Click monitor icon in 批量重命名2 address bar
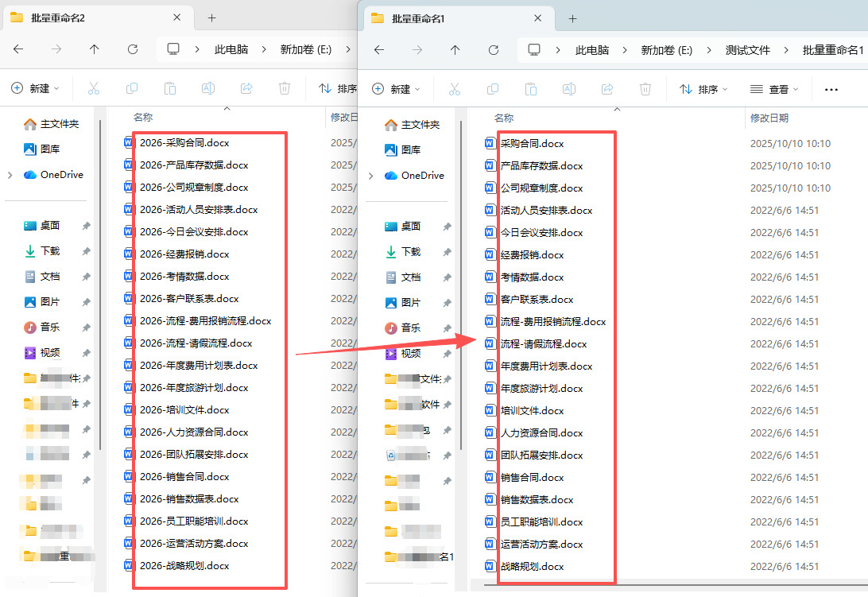Image resolution: width=868 pixels, height=597 pixels. (173, 49)
